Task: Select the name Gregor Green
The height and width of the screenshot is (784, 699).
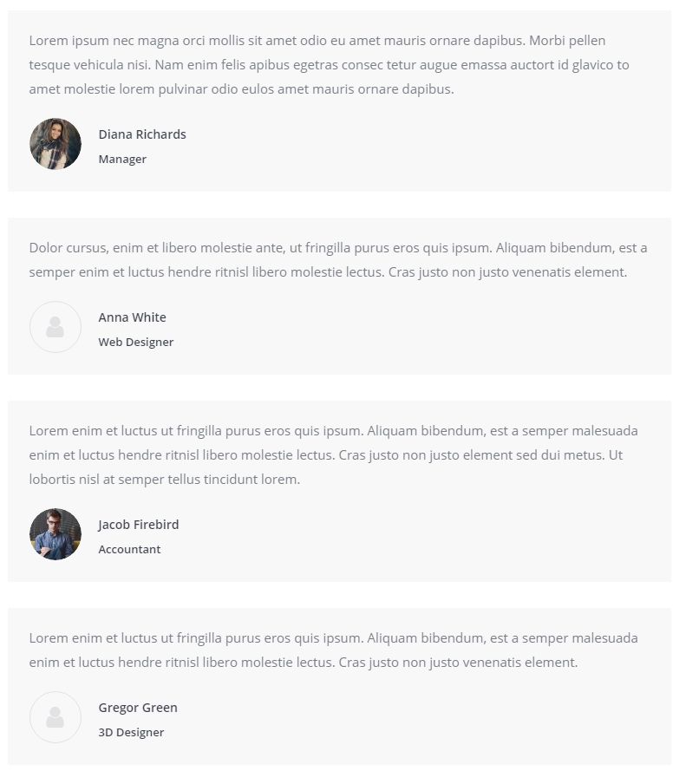Action: tap(138, 708)
